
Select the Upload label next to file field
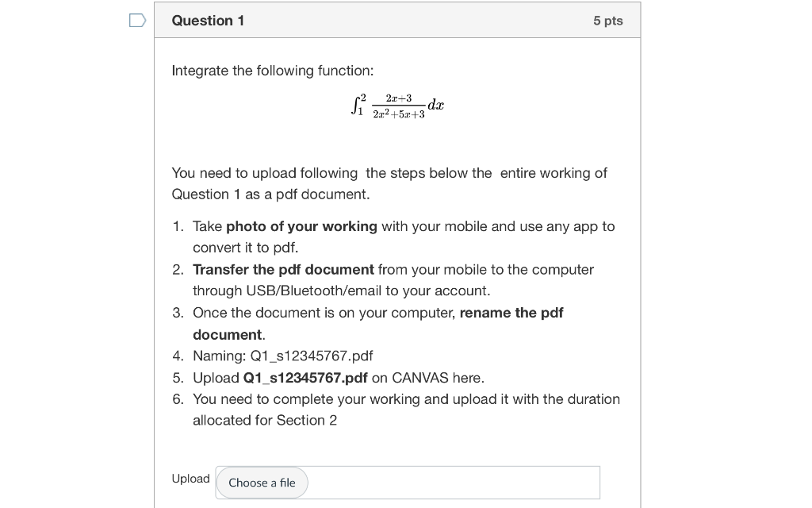pos(190,479)
